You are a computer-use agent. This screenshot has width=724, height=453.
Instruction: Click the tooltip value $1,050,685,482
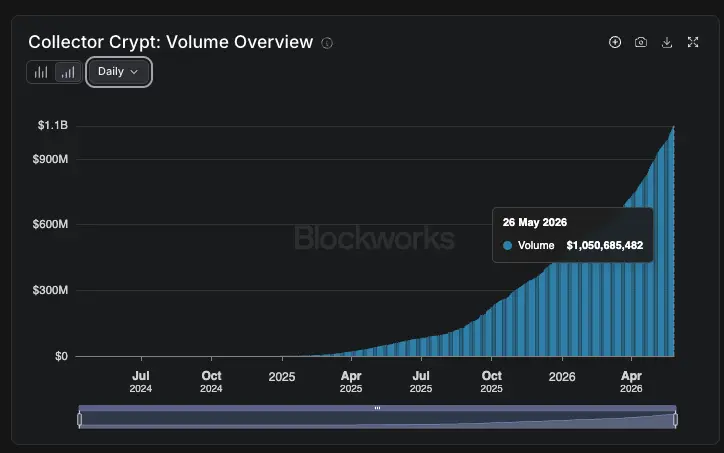(605, 245)
